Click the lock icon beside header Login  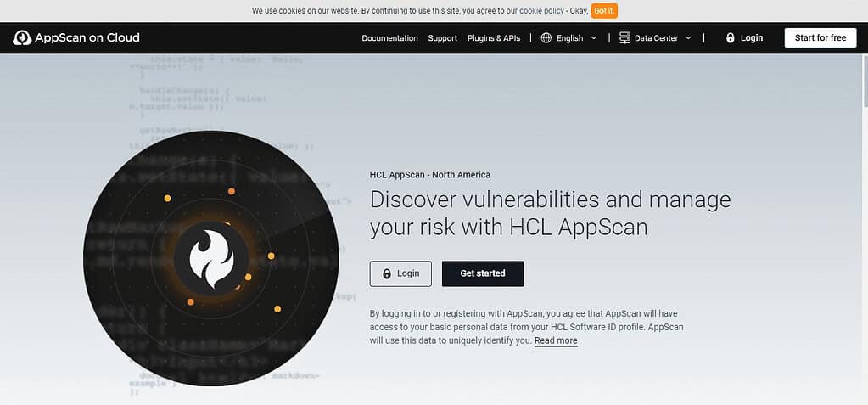coord(731,37)
